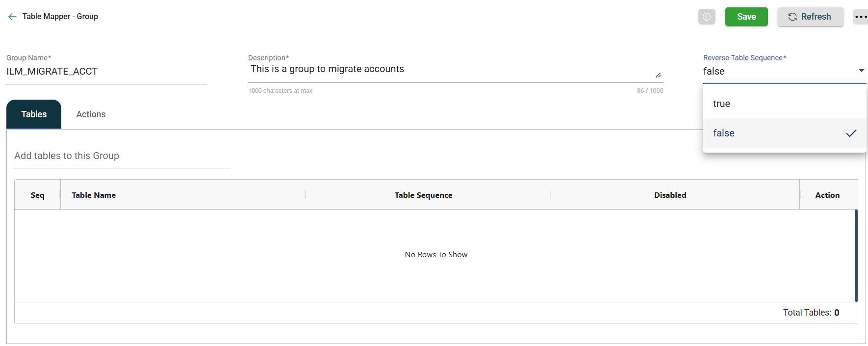Collapse the Reverse Table Sequence dropdown arrow
The width and height of the screenshot is (868, 346).
point(861,71)
